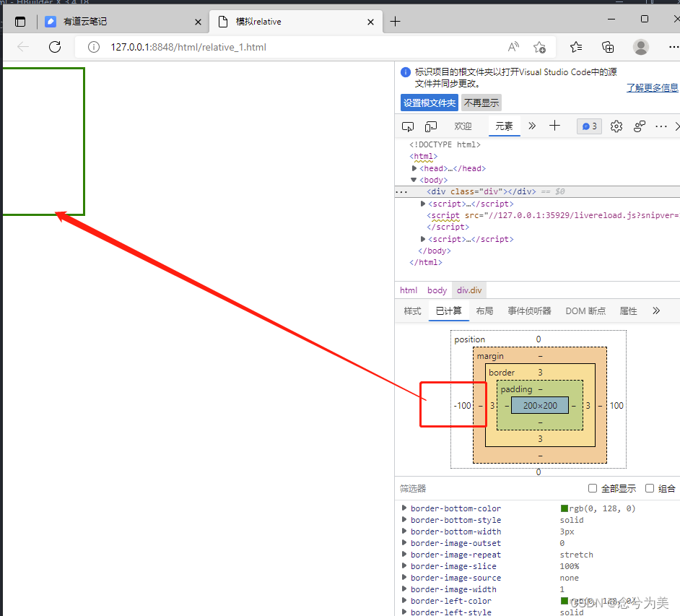680x616 pixels.
Task: Open the 事件侦听器 tab
Action: [530, 311]
